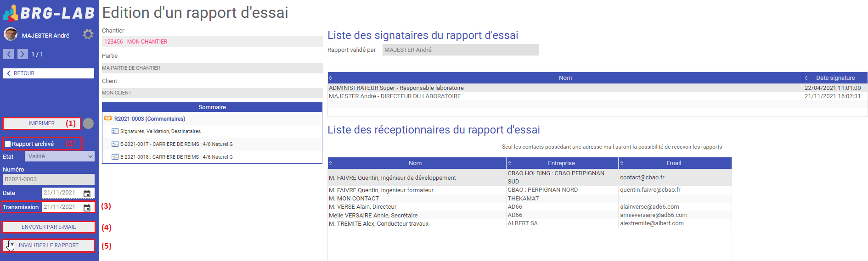
Task: Toggle the Rapport archivé checkbox
Action: (8, 144)
